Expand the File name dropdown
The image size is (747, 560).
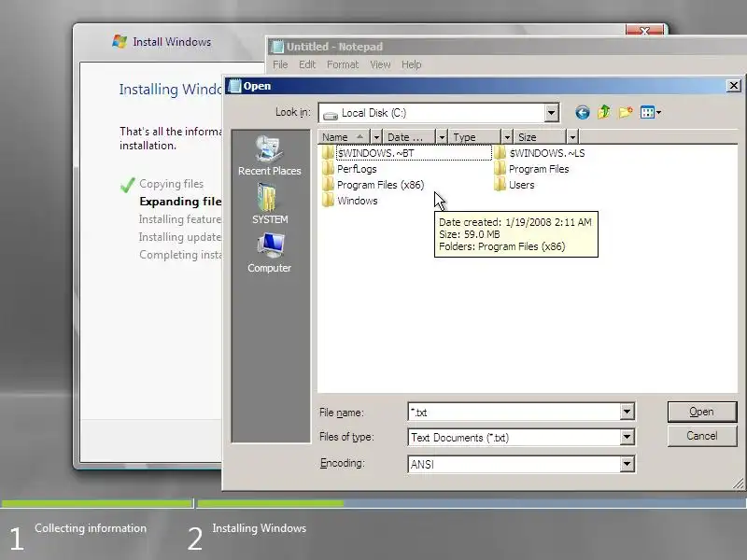point(627,412)
